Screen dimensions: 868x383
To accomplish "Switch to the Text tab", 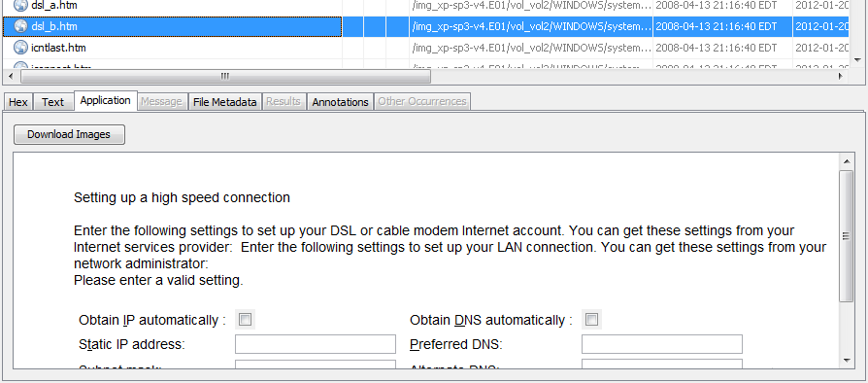I will point(53,102).
